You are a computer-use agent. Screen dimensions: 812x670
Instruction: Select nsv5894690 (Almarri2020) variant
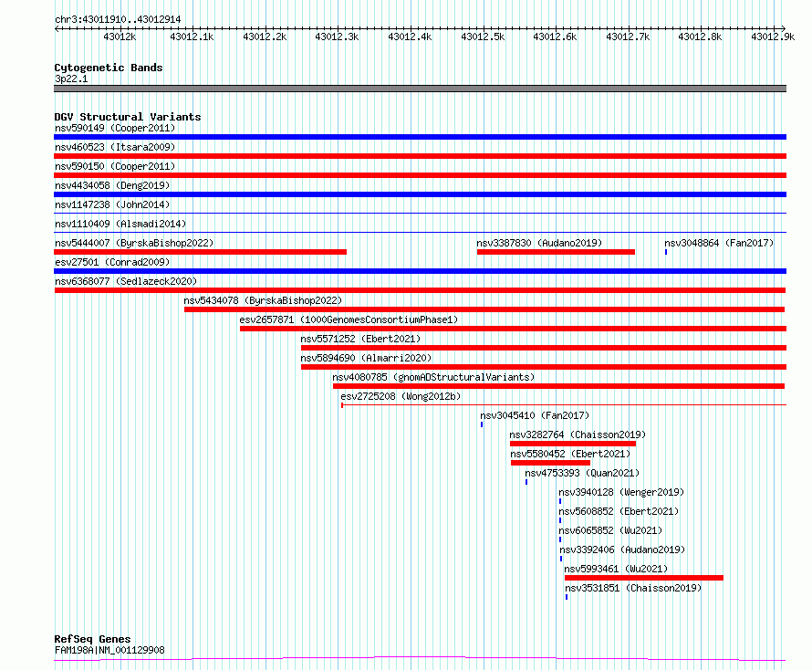click(x=366, y=358)
